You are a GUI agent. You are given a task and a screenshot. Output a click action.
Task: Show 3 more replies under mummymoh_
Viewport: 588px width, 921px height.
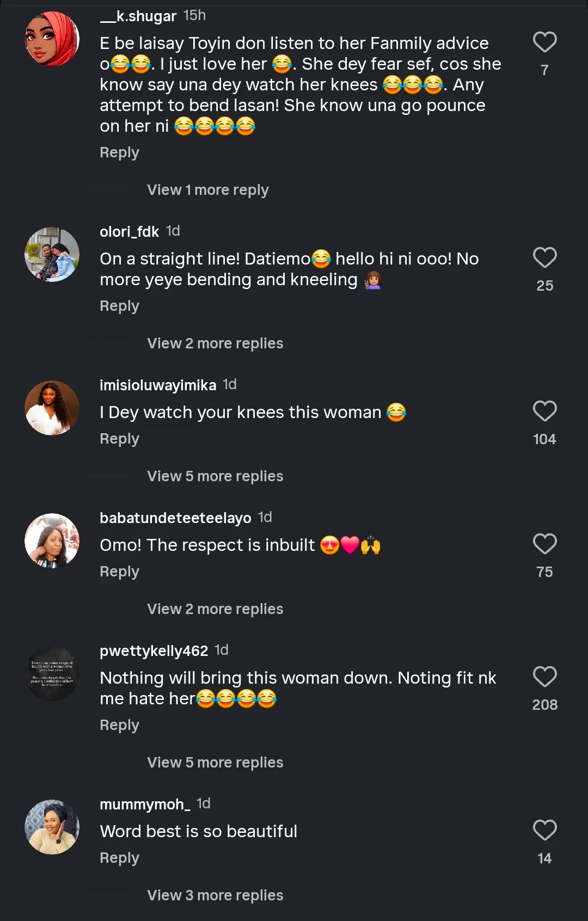[x=215, y=895]
